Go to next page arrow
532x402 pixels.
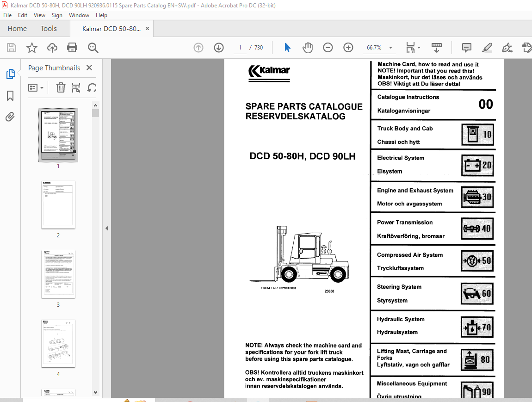click(219, 48)
